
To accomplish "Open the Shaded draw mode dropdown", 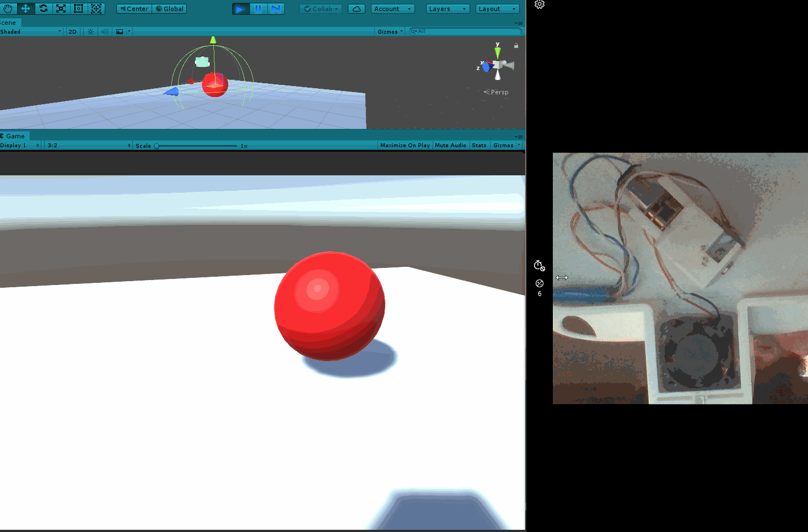I will (30, 31).
